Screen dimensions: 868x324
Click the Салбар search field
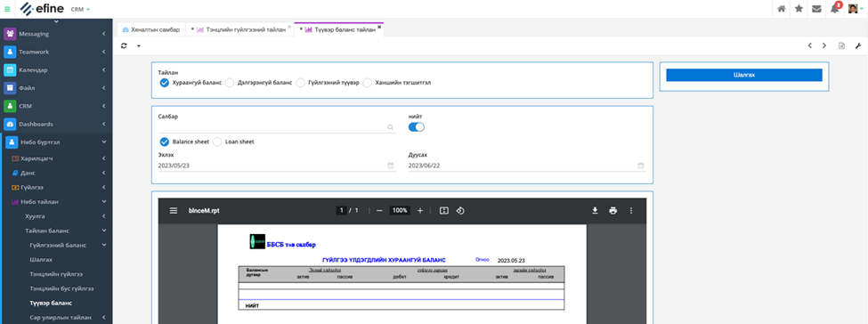pyautogui.click(x=277, y=127)
